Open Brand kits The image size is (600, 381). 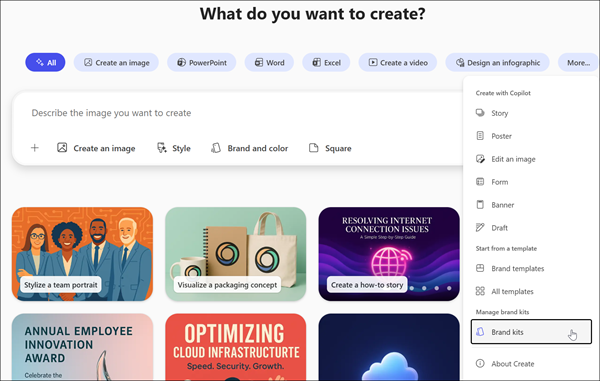tap(531, 332)
